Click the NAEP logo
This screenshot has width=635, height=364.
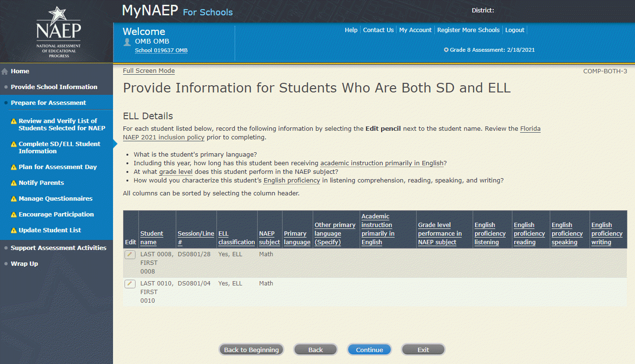58,32
